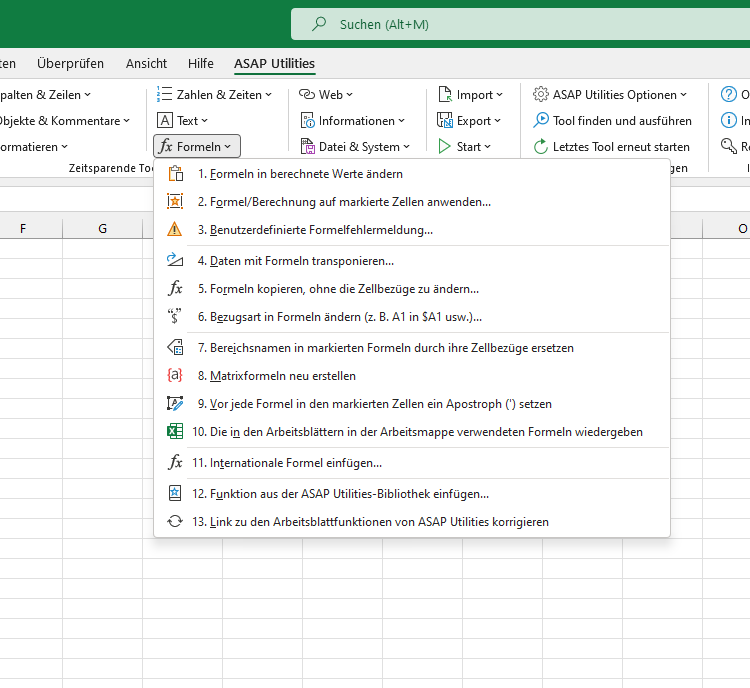Choose Internationale Formel einfügen
750x688 pixels.
(412, 462)
